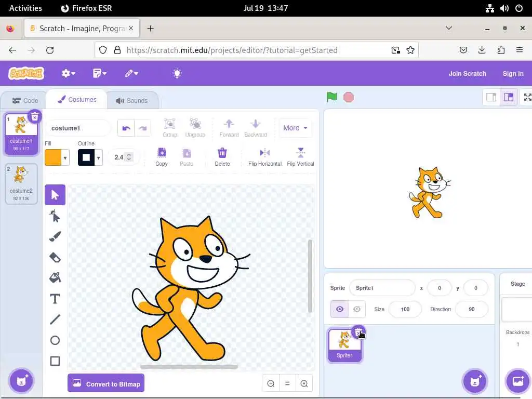Click the Undo arrow

(126, 128)
